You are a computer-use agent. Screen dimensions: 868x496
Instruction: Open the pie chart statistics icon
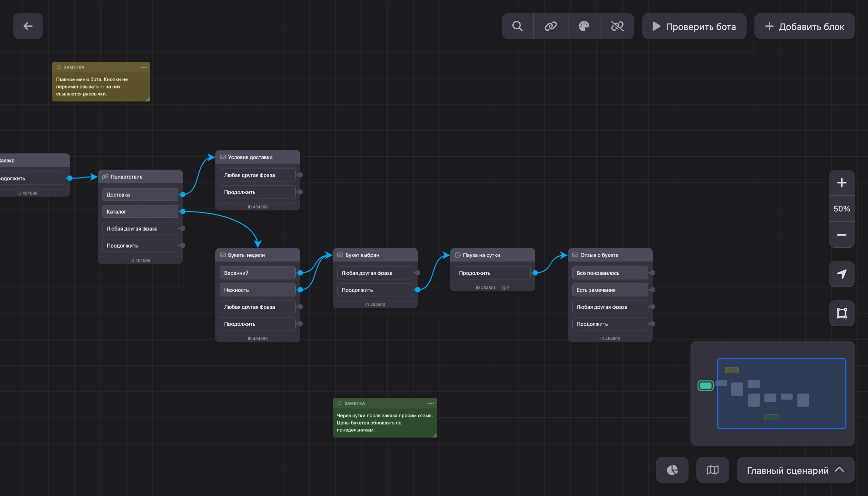672,470
